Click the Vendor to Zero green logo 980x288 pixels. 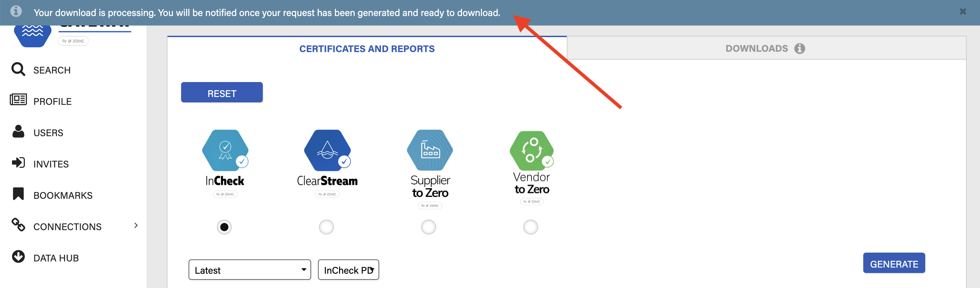tap(531, 151)
